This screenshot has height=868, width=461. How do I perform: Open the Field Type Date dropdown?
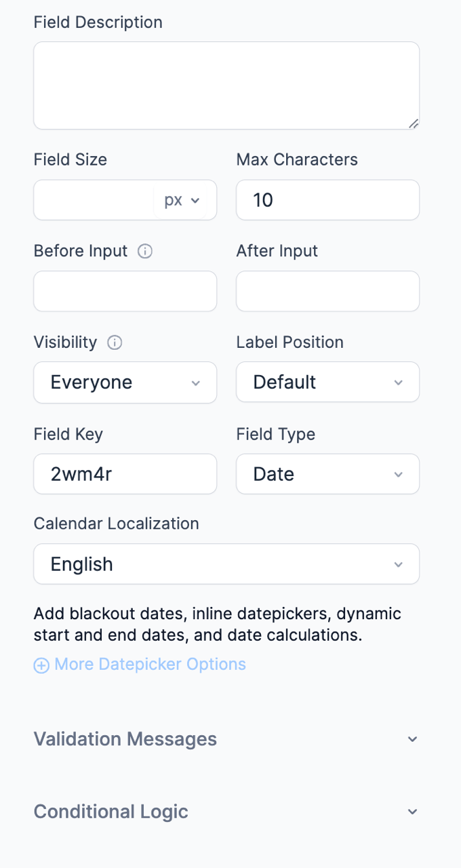click(x=327, y=474)
